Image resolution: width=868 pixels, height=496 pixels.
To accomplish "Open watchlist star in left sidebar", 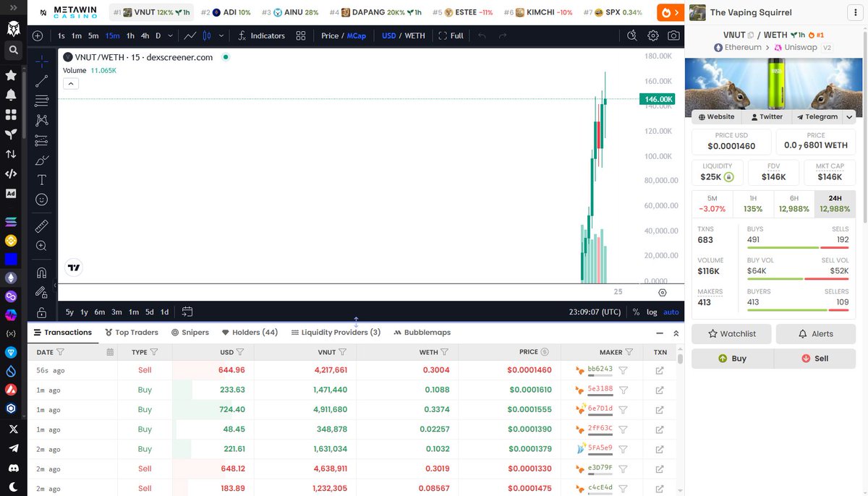I will pyautogui.click(x=11, y=75).
